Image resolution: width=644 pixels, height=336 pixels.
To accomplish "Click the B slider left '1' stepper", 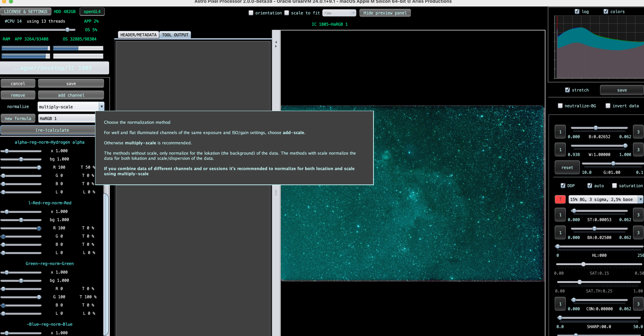I will coord(560,132).
